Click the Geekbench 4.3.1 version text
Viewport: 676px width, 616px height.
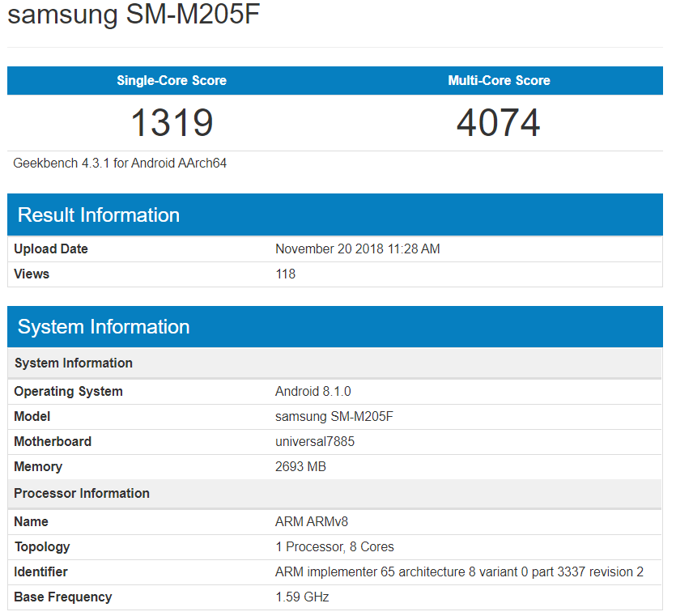click(120, 163)
